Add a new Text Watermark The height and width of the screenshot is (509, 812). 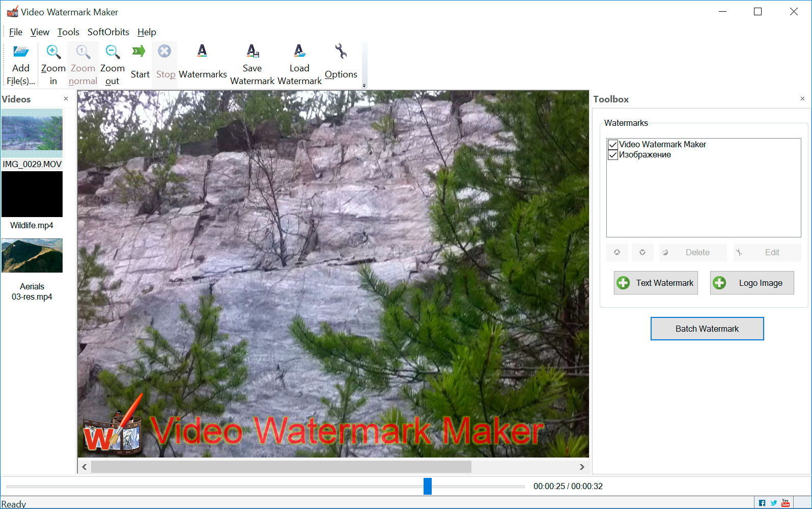click(x=655, y=283)
